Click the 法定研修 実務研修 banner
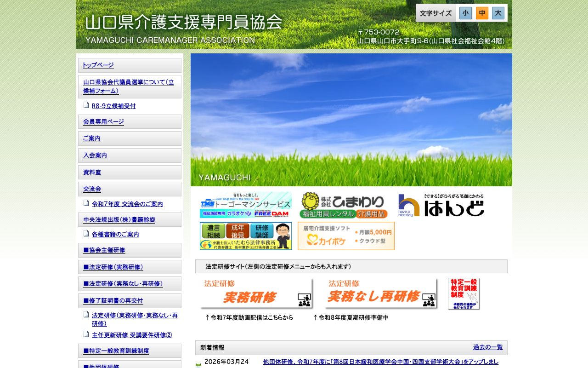588x368 pixels. coord(256,293)
